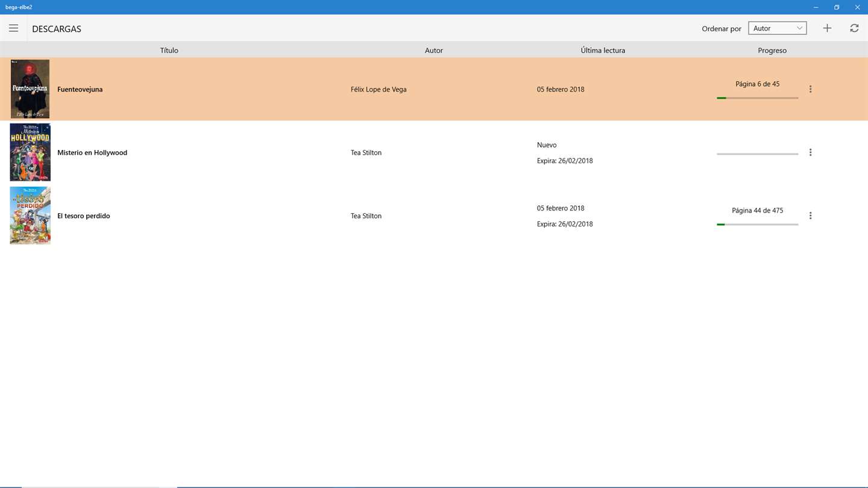This screenshot has height=488, width=868.
Task: Sort by the Última lectura column header
Action: (x=603, y=51)
